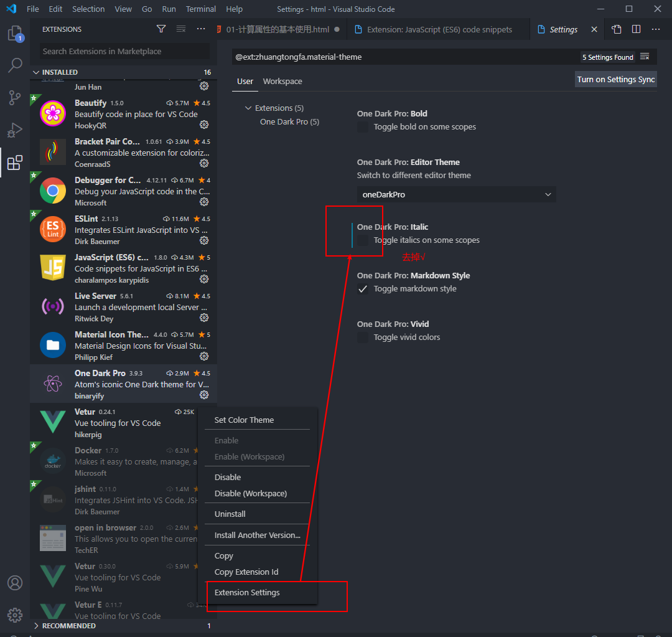Open the Run and Debug sidebar icon

point(15,130)
